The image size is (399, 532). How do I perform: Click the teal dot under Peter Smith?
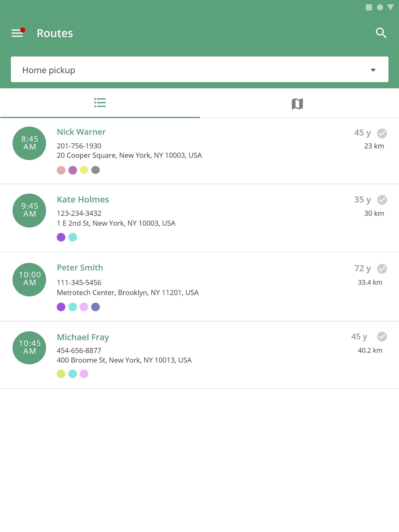[x=73, y=307]
